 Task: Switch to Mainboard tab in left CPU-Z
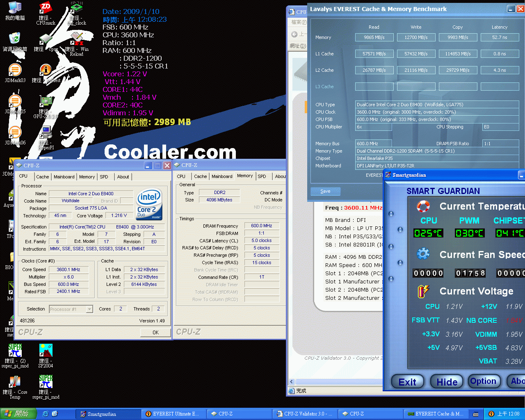click(x=64, y=177)
